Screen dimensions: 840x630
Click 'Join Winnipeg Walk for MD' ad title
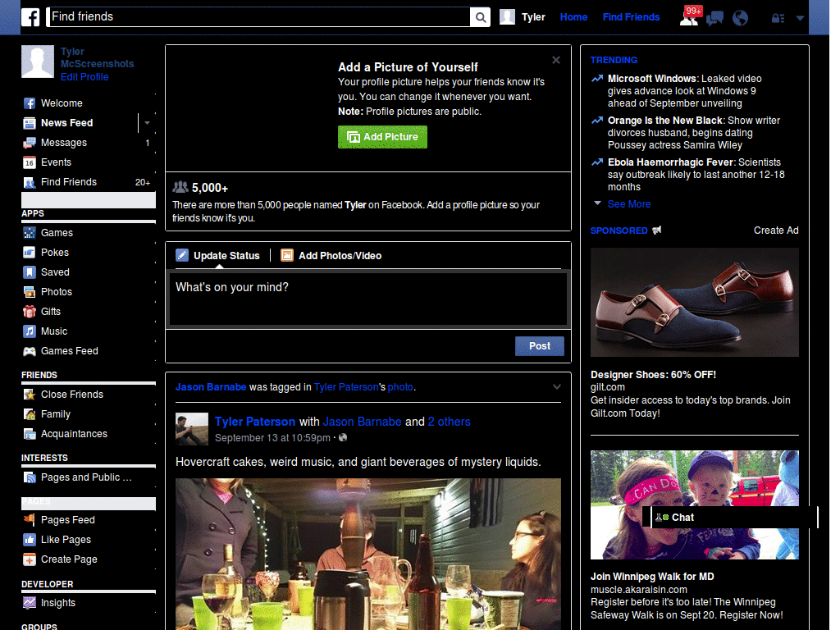(652, 577)
